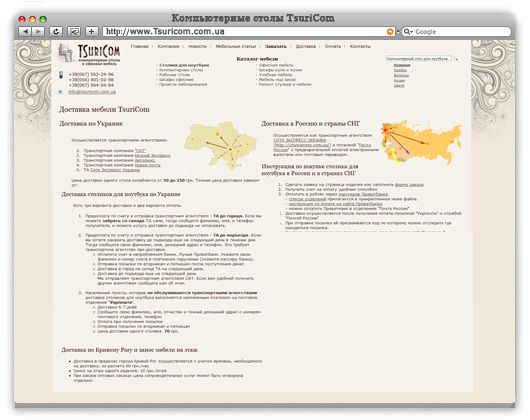This screenshot has width=530, height=420.
Task: Open catalog link Компьютерные столы
Action: pos(181,70)
